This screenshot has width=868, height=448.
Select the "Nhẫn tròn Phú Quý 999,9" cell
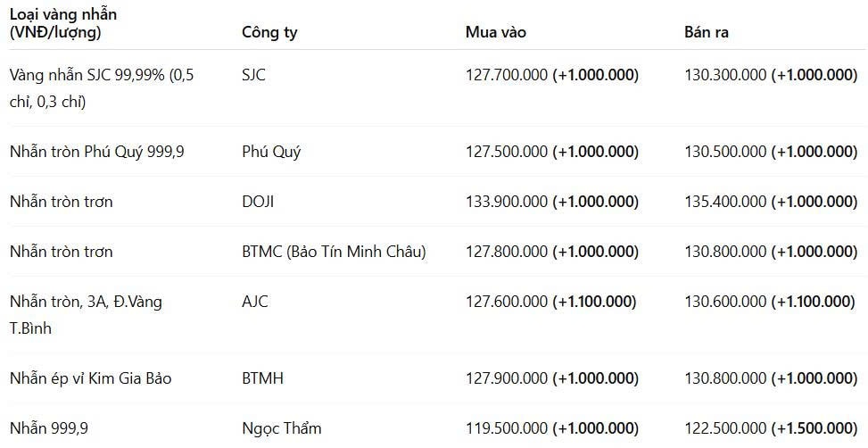tap(97, 152)
